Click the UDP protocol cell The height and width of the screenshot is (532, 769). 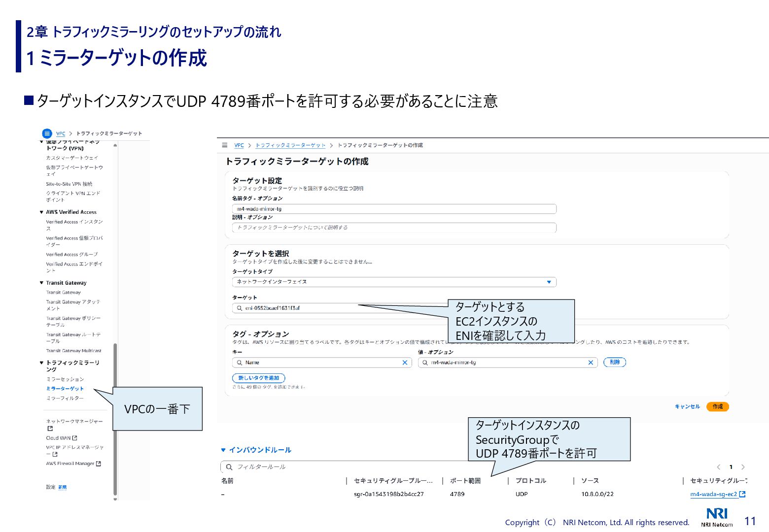tap(522, 494)
